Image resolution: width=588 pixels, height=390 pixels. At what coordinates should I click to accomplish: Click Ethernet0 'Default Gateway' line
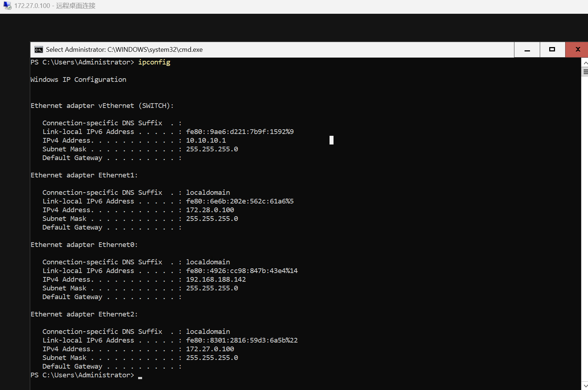112,297
